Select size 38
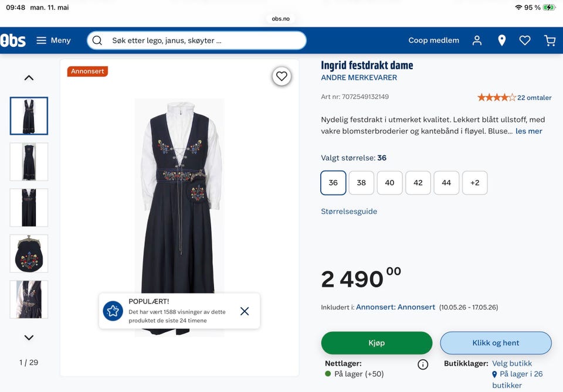Image resolution: width=563 pixels, height=392 pixels. pyautogui.click(x=361, y=183)
